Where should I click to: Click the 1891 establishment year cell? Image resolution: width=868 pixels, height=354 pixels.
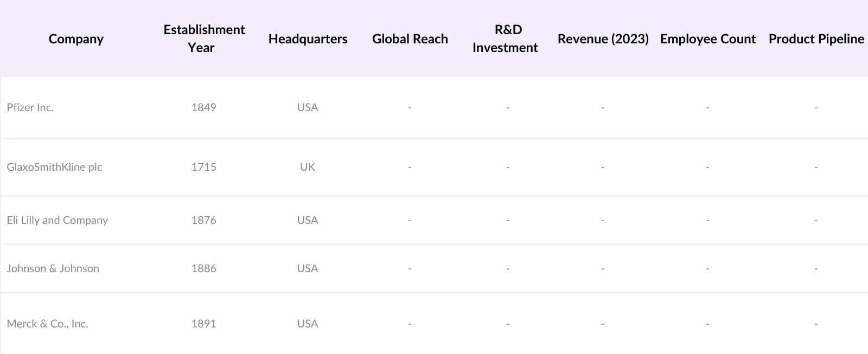(x=204, y=324)
